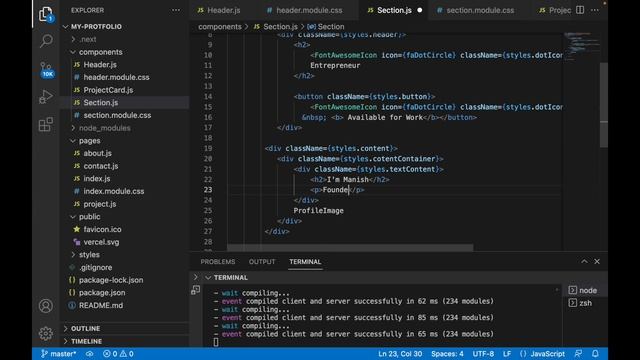The height and width of the screenshot is (360, 640).
Task: Click Ln 23, Col 30 in status bar
Action: coord(400,353)
